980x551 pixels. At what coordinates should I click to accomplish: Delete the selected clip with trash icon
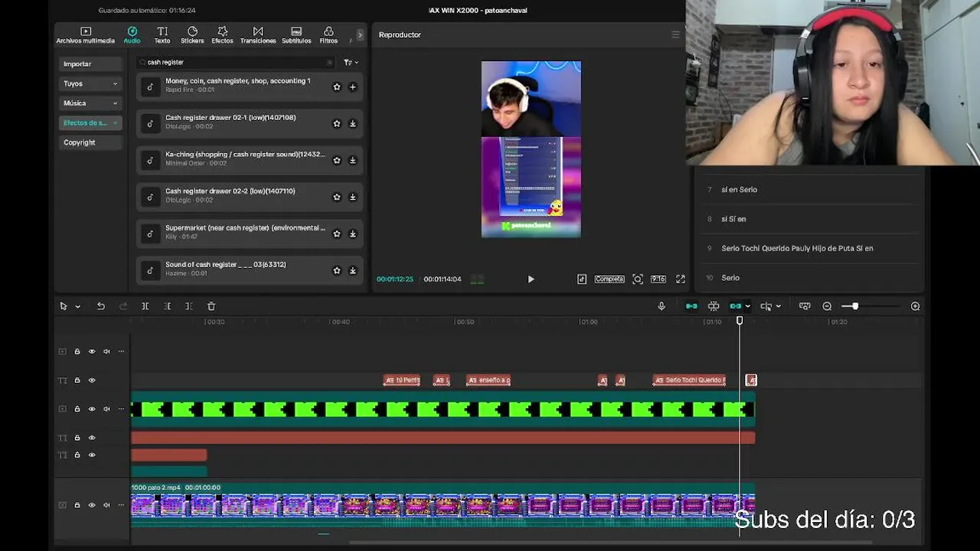point(211,306)
